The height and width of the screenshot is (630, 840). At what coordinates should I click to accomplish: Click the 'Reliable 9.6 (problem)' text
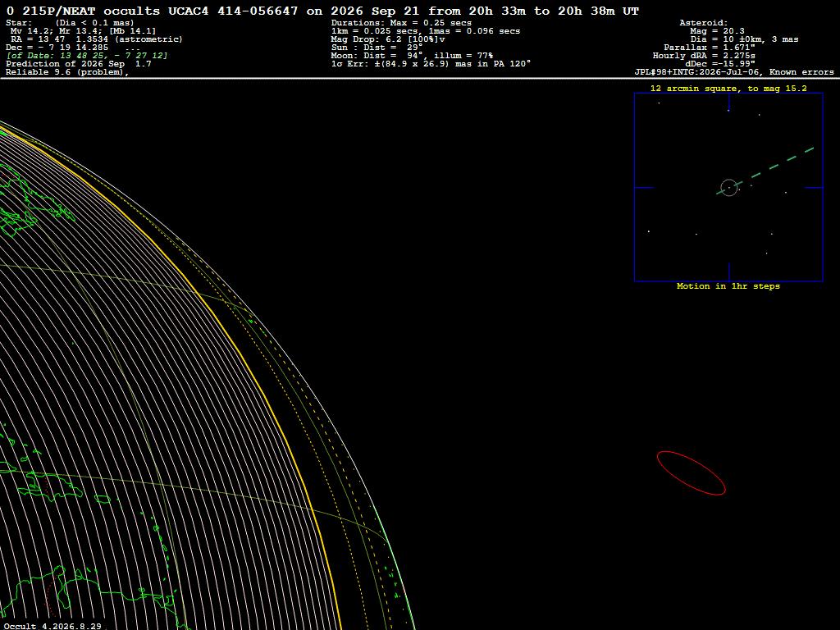(67, 72)
